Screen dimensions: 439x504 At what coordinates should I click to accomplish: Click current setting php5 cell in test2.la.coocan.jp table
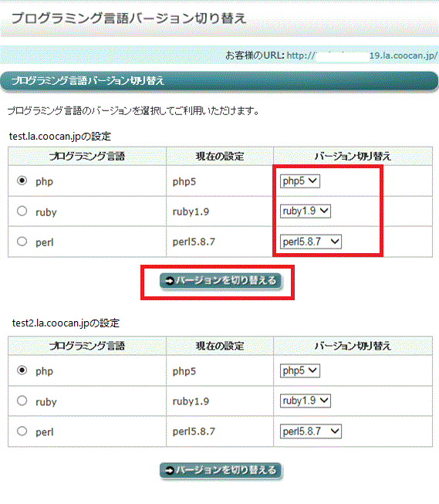coord(220,370)
